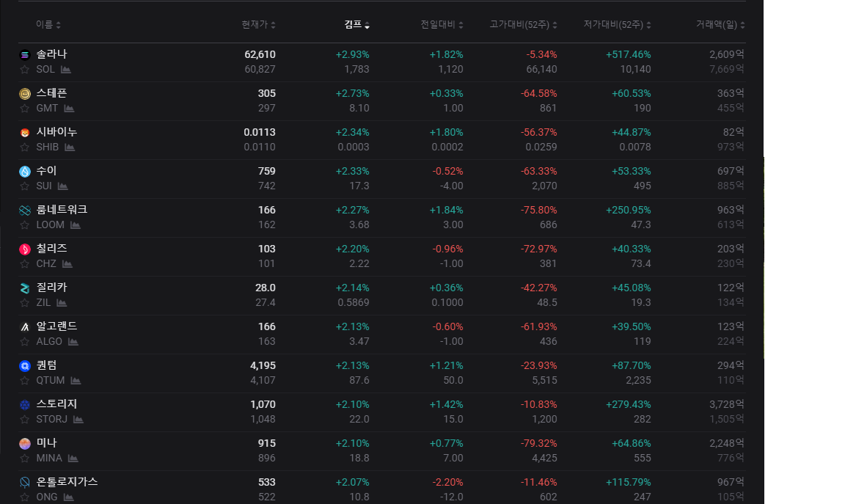The height and width of the screenshot is (504, 845).
Task: Open the chart icon next to SOL
Action: coord(66,70)
